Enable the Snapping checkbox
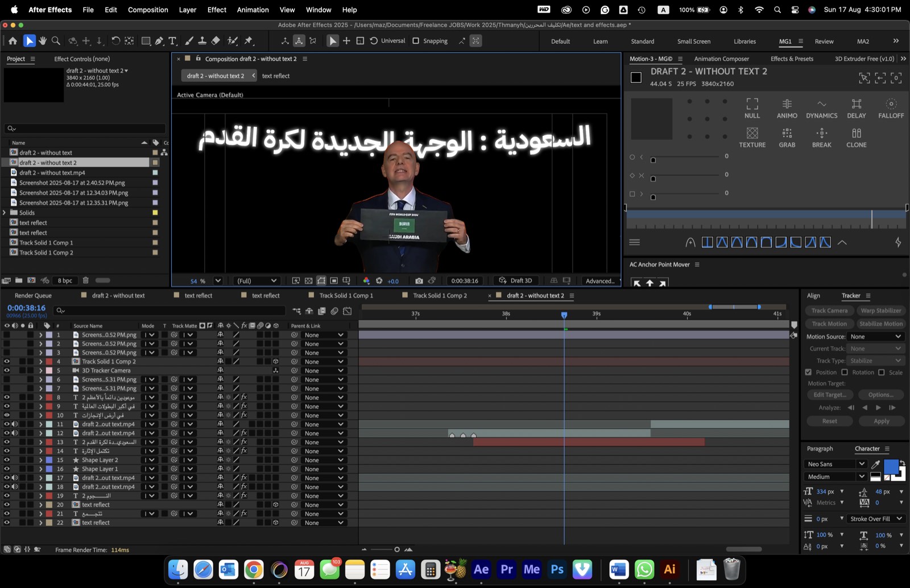Image resolution: width=910 pixels, height=588 pixels. [x=416, y=41]
